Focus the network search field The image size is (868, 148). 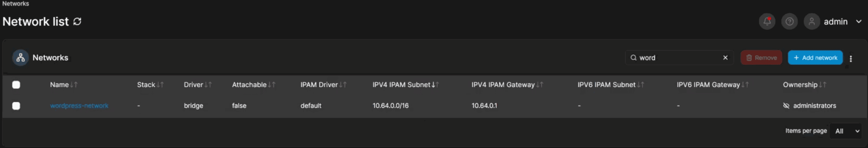click(678, 58)
